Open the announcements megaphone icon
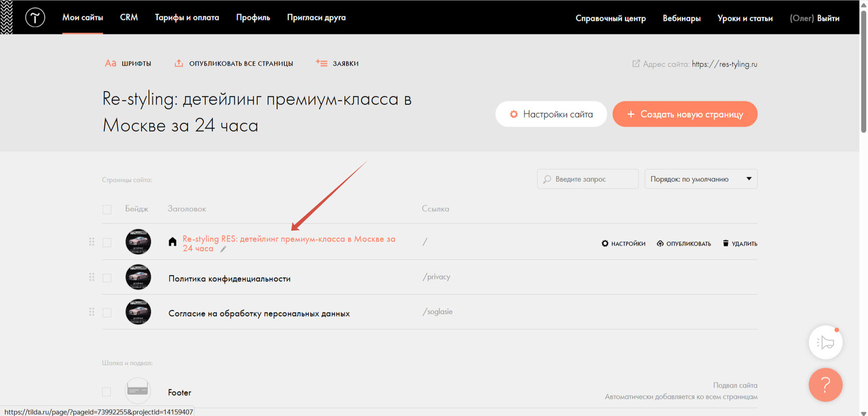868x416 pixels. coord(826,342)
